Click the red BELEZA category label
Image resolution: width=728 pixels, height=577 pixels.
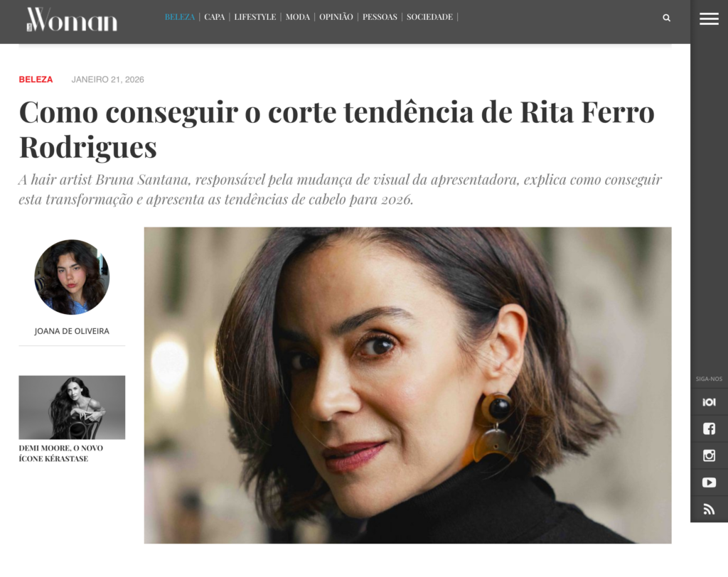[x=36, y=80]
